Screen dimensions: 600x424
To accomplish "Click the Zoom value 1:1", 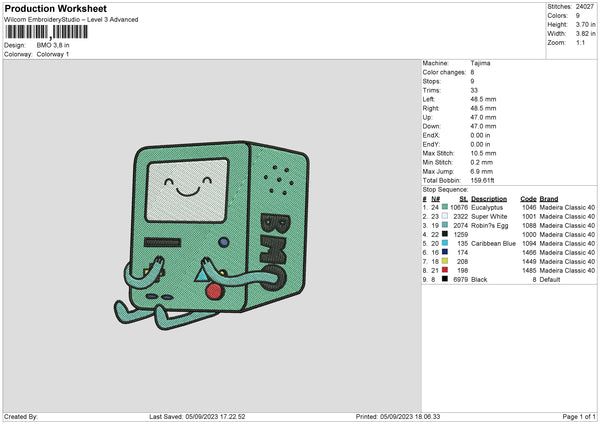I will (580, 42).
